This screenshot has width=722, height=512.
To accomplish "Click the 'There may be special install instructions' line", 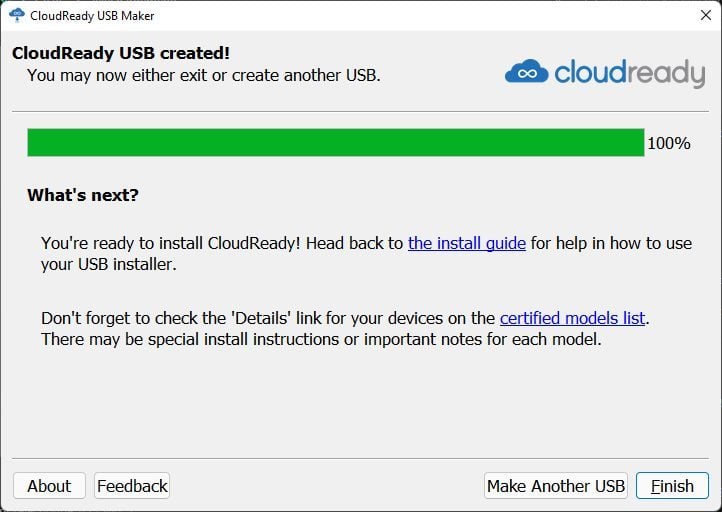I will coord(321,339).
